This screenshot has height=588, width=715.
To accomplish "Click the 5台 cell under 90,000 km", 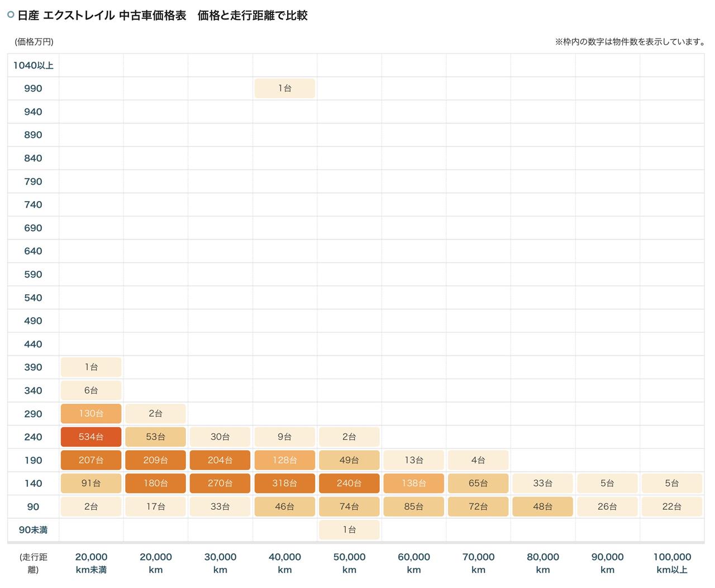I will pos(607,484).
